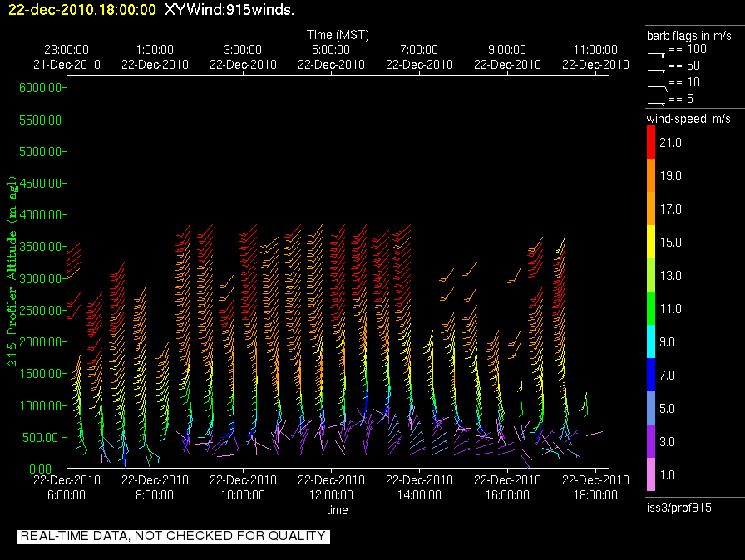Click the 5:00:00 MST top tick label

[x=331, y=51]
